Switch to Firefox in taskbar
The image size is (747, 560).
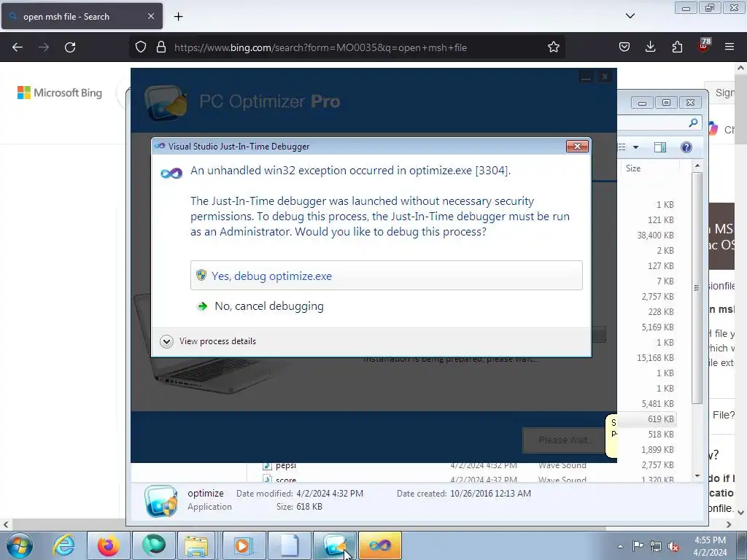point(109,545)
